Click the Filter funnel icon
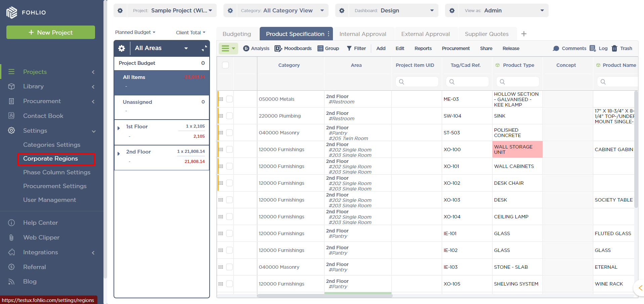The width and height of the screenshot is (644, 304). 349,48
